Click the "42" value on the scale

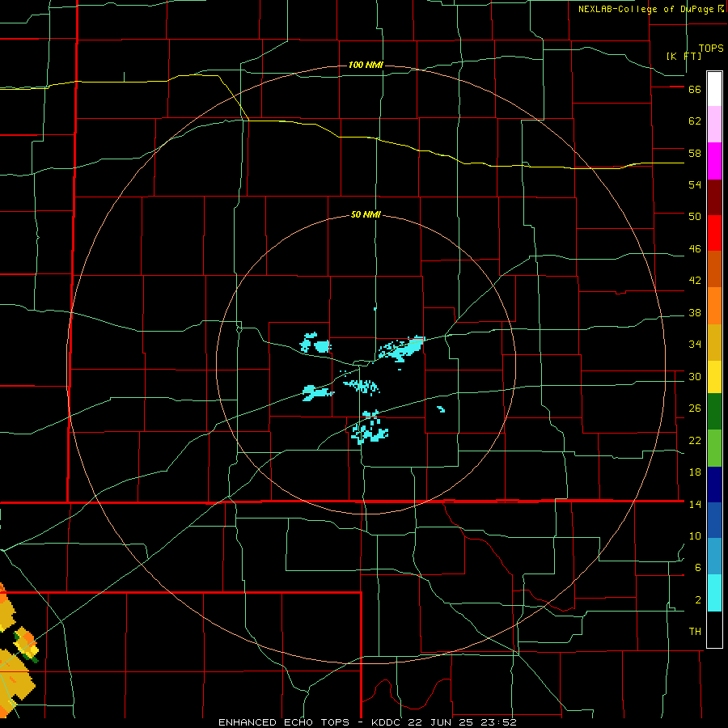point(695,281)
